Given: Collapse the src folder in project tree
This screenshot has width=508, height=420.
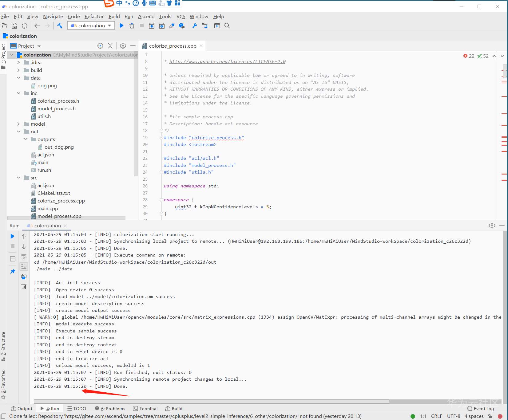Looking at the screenshot, I should point(18,178).
